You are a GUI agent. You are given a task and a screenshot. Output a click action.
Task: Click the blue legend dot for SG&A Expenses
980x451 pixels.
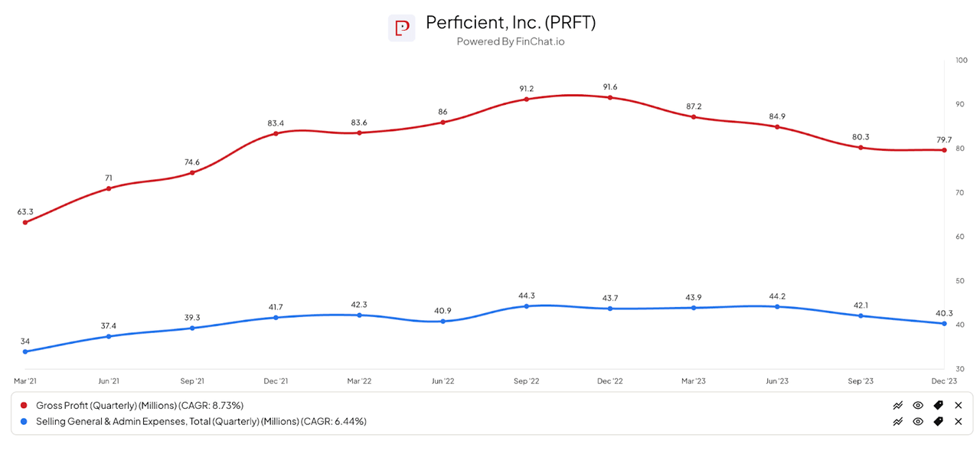click(x=24, y=421)
